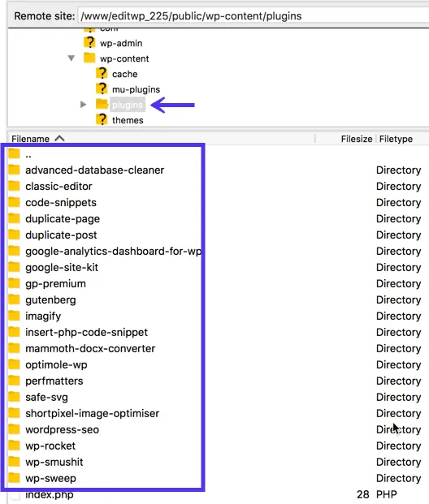The image size is (429, 504).
Task: Select the gutenberg folder
Action: click(x=50, y=300)
